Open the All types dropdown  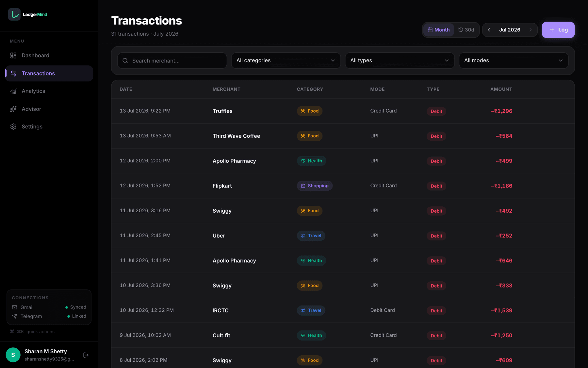400,61
